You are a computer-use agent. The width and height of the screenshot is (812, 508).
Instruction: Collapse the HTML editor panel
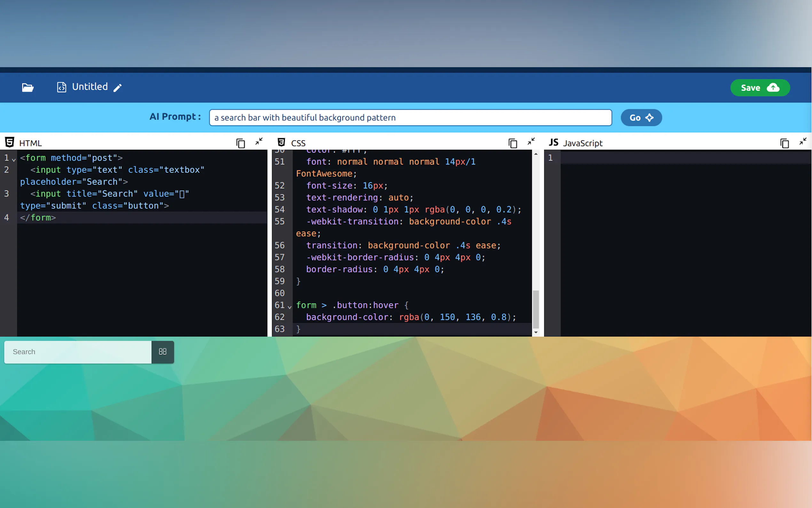click(x=259, y=141)
